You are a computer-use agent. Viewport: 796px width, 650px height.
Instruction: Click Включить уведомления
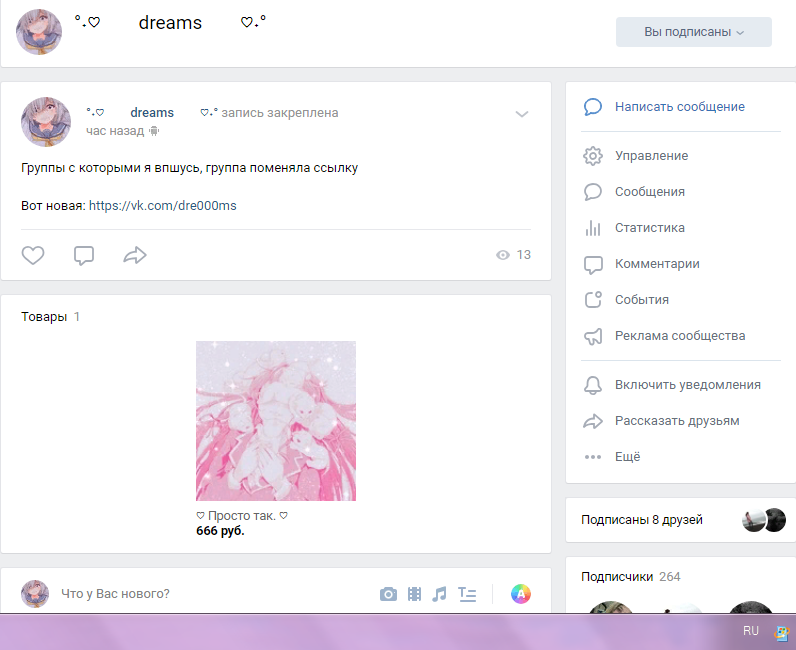coord(688,385)
